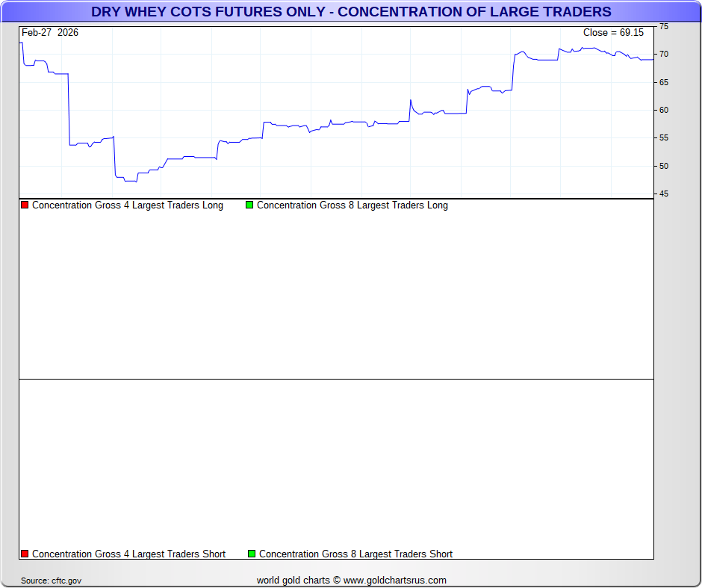Click the green 8 Largest Traders Short swatch
Screen dimensions: 702x588
coord(252,554)
